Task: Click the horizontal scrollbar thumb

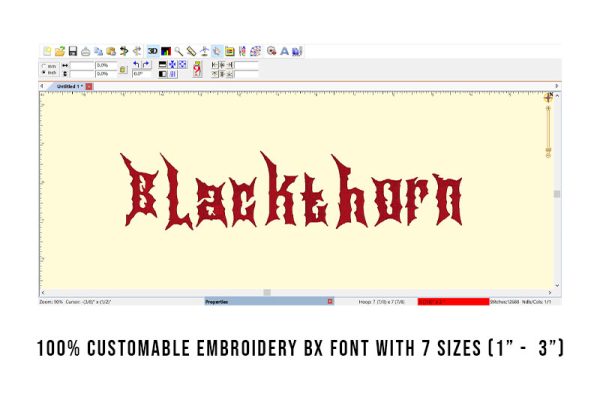Action: click(x=267, y=292)
